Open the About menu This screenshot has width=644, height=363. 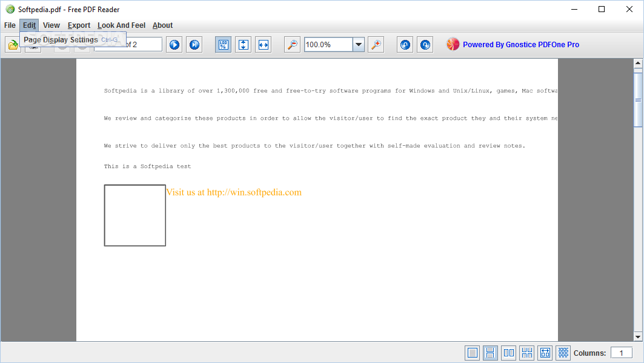162,25
